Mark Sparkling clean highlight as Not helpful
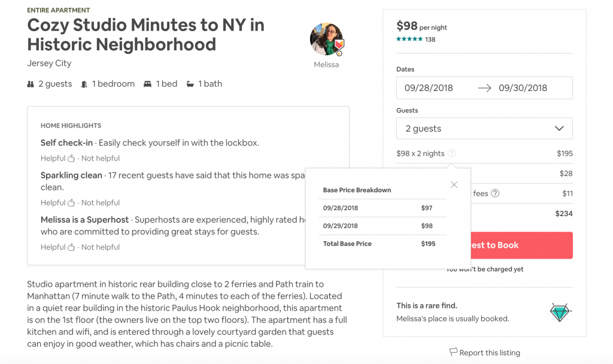The width and height of the screenshot is (613, 364). point(101,202)
